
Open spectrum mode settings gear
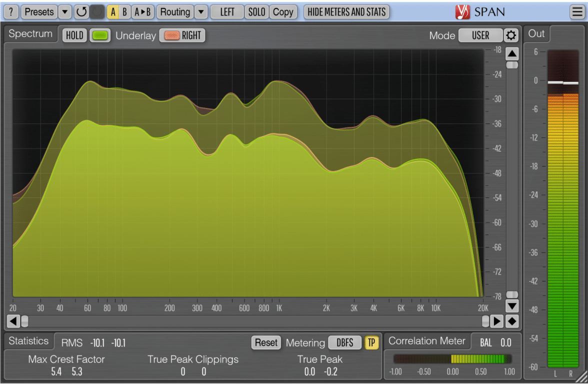pyautogui.click(x=510, y=35)
